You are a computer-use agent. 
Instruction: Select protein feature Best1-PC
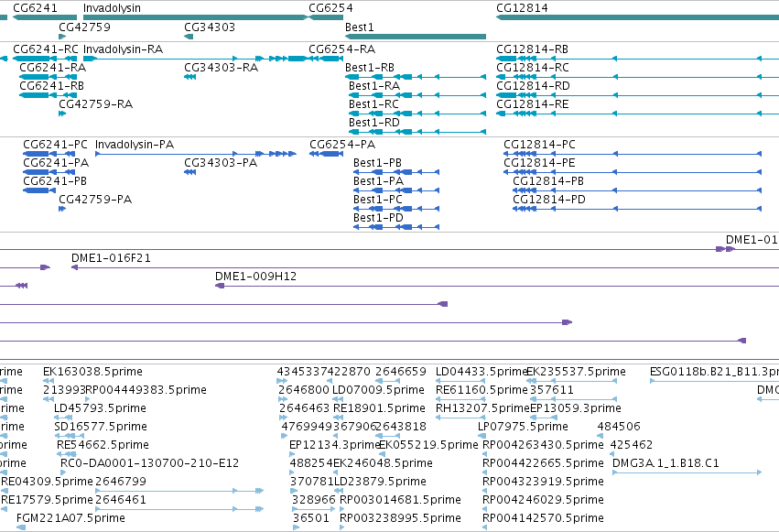[x=377, y=200]
